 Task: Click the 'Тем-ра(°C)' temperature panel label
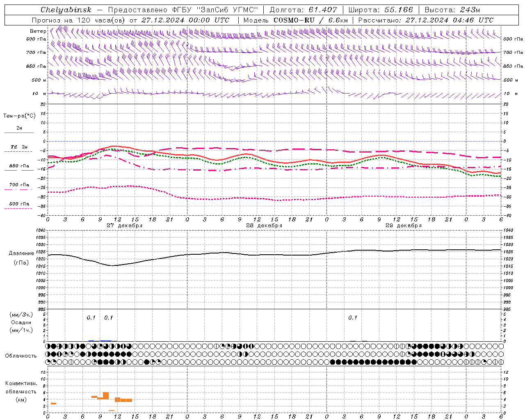tap(19, 116)
